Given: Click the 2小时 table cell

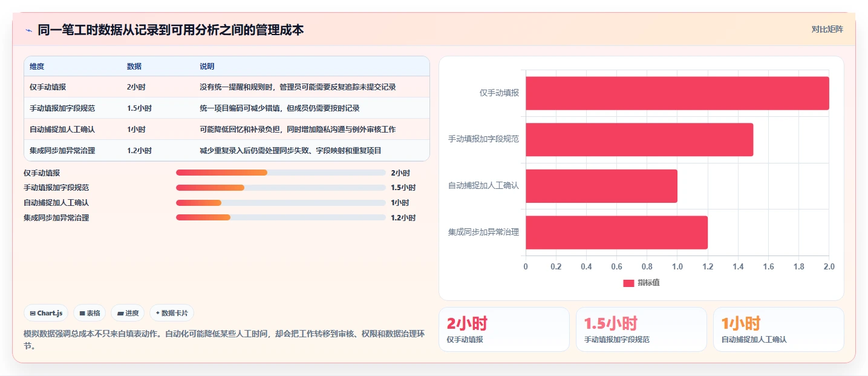Looking at the screenshot, I should click(158, 87).
